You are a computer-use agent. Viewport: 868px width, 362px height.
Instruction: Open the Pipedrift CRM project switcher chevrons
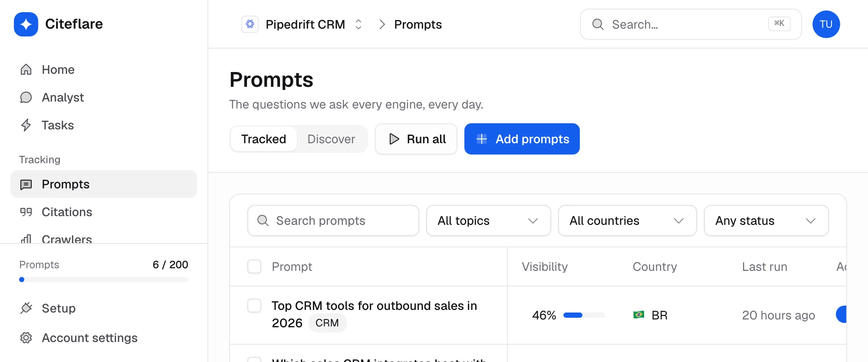click(358, 24)
